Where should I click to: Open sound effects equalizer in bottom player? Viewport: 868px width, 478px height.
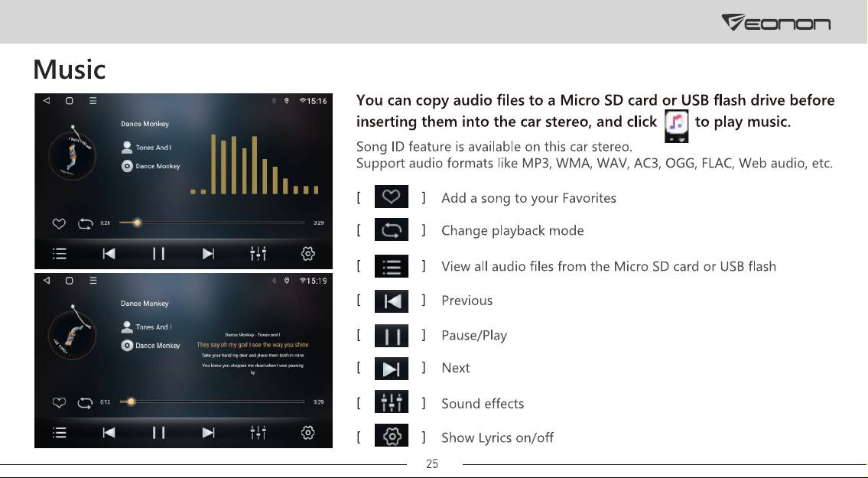258,433
